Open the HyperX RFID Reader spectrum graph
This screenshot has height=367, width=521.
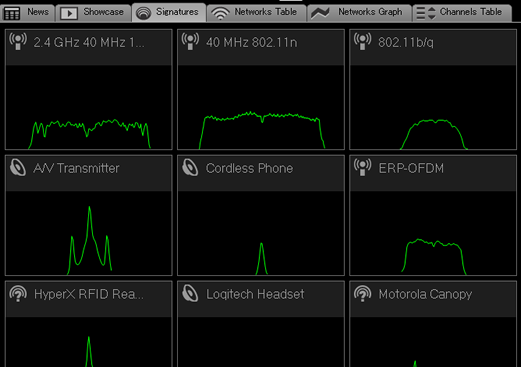pos(89,342)
